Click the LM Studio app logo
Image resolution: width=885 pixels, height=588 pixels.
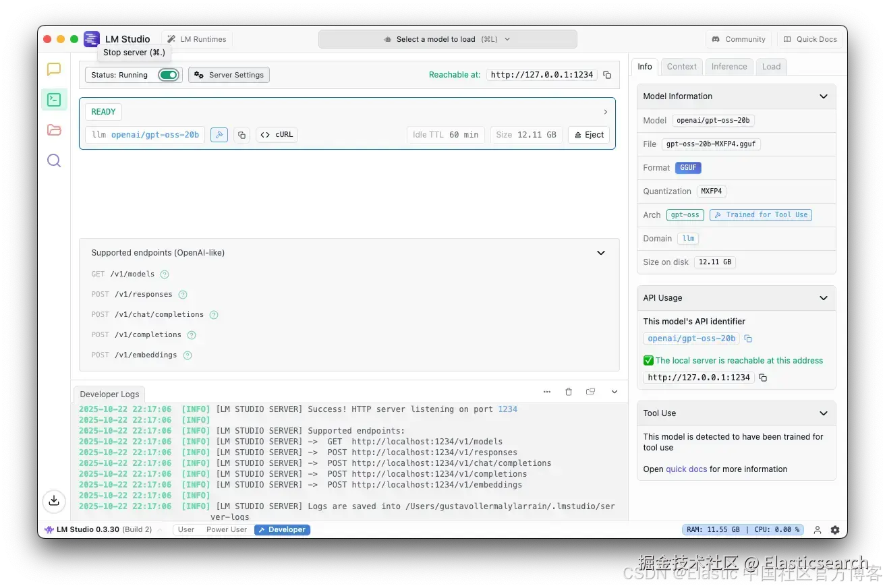pyautogui.click(x=92, y=39)
